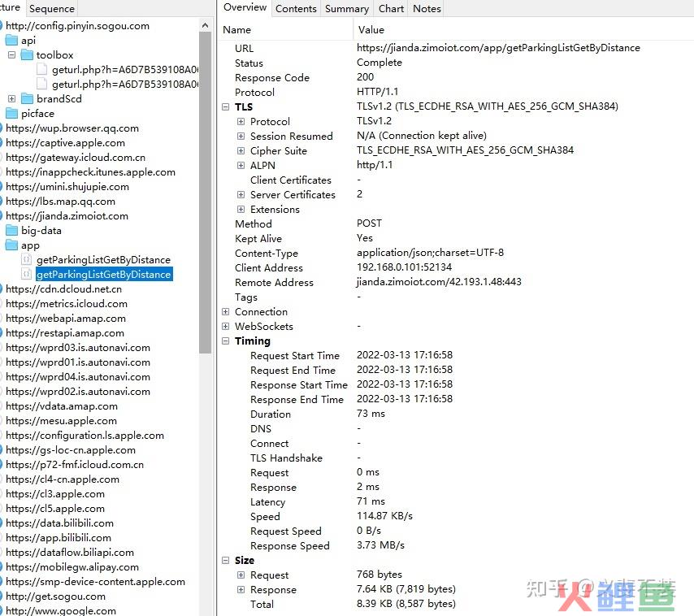Click the host tree vertical scrollbar thumb

pyautogui.click(x=205, y=193)
